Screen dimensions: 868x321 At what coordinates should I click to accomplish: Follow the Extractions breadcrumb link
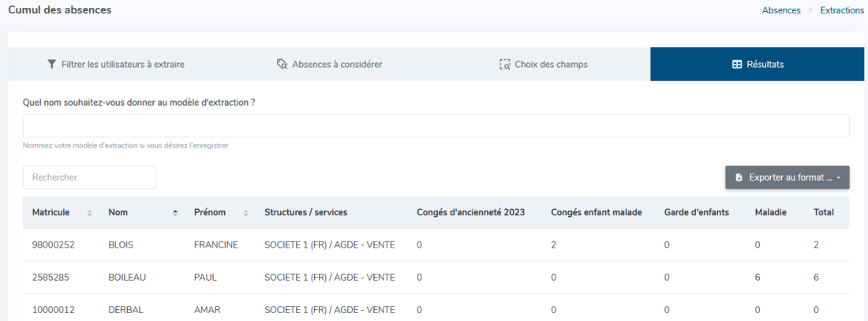click(x=842, y=10)
